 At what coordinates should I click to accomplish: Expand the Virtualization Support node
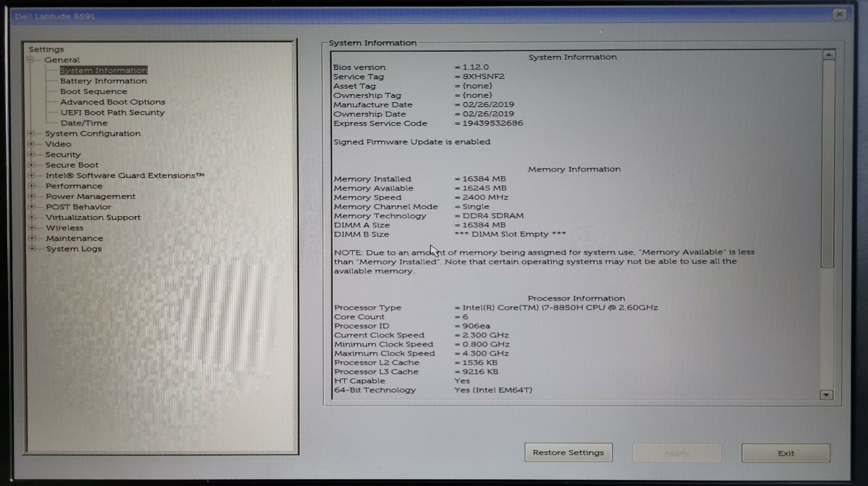tap(32, 217)
